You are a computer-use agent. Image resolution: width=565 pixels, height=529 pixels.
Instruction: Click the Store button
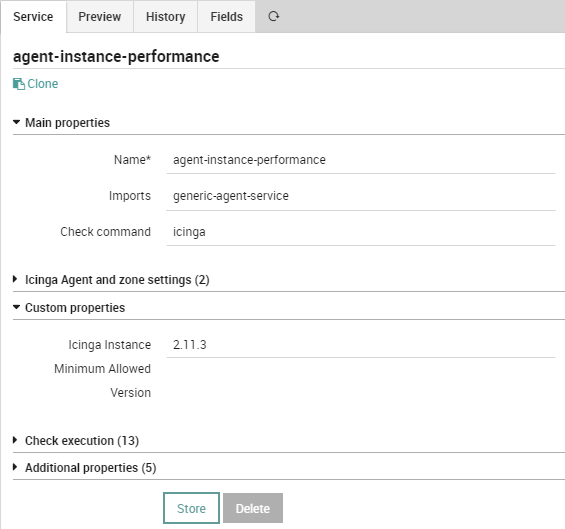(x=191, y=508)
